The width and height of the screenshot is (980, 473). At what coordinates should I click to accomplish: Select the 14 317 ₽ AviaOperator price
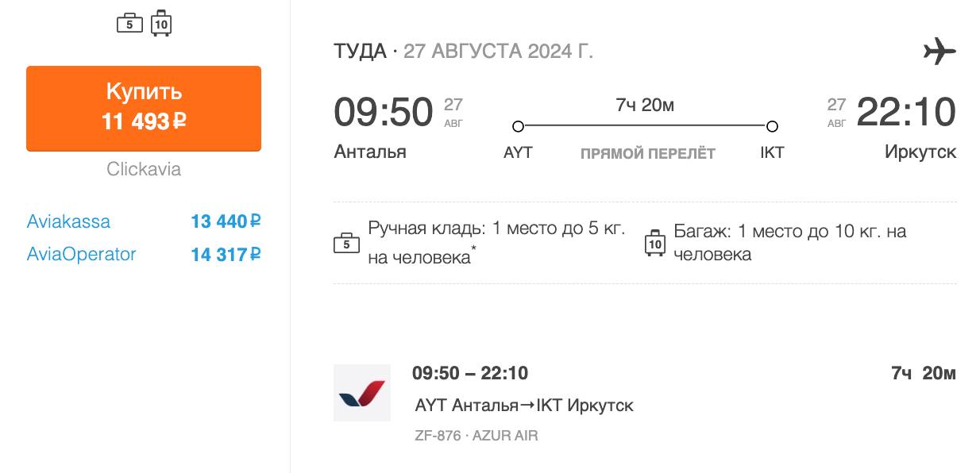click(226, 255)
